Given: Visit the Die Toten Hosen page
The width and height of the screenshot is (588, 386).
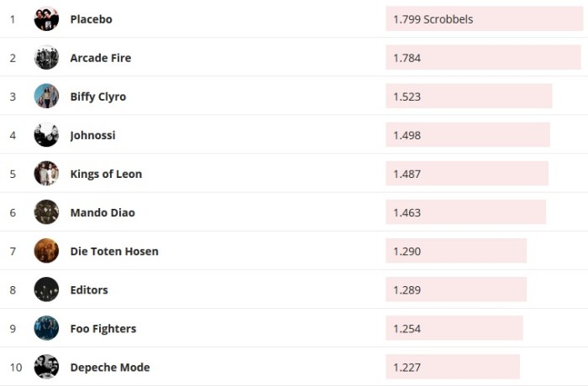Looking at the screenshot, I should (x=114, y=251).
